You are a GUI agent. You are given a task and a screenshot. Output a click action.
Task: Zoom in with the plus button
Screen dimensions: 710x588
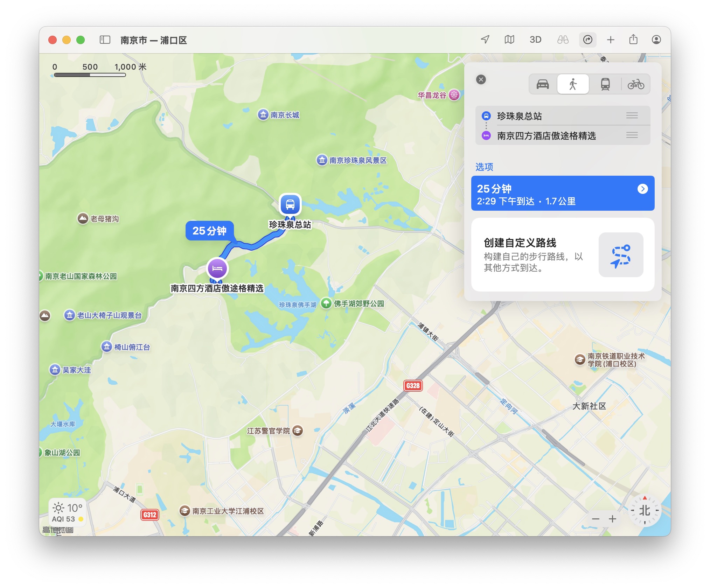pyautogui.click(x=612, y=519)
